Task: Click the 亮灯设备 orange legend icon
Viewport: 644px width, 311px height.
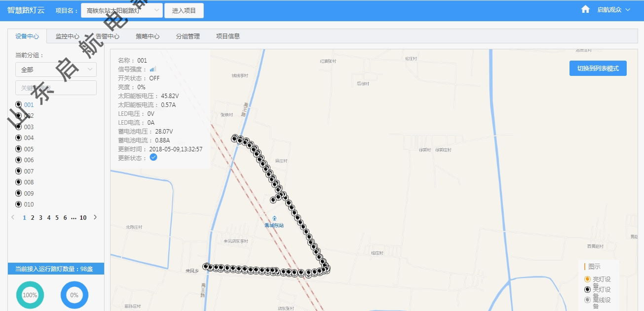Action: tap(587, 279)
